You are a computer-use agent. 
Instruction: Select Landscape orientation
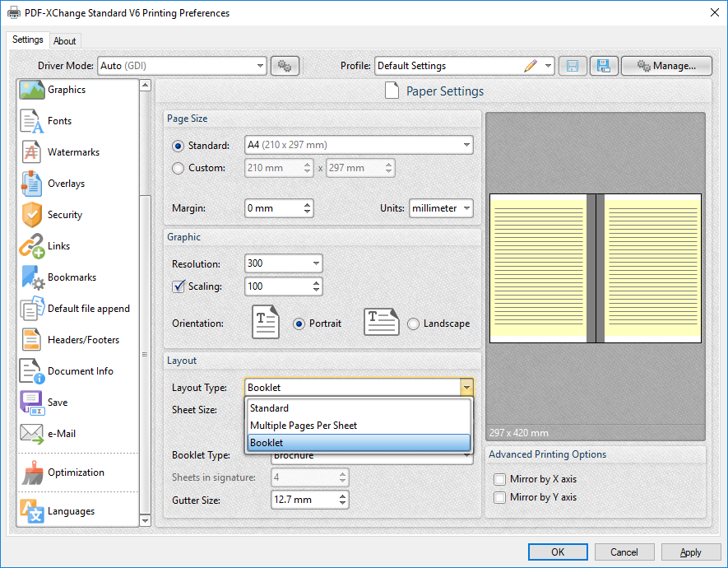[413, 324]
